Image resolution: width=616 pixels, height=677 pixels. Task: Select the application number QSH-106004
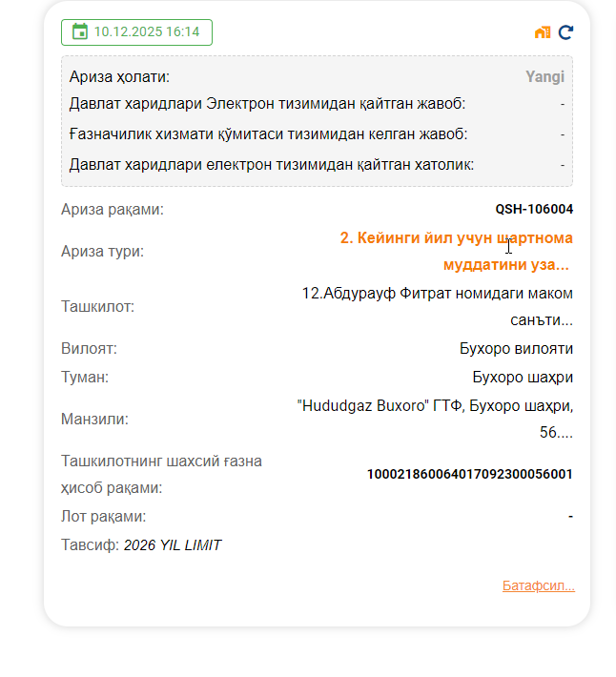coord(533,210)
